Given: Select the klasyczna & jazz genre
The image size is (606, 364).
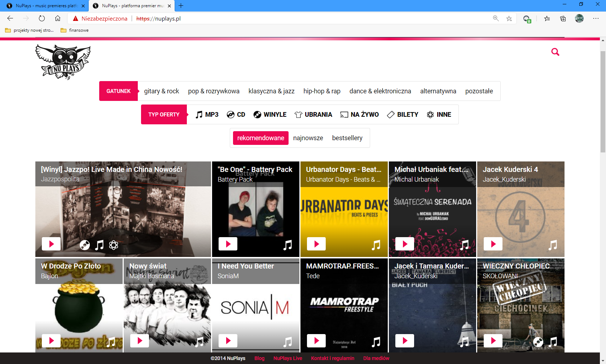Looking at the screenshot, I should [271, 91].
